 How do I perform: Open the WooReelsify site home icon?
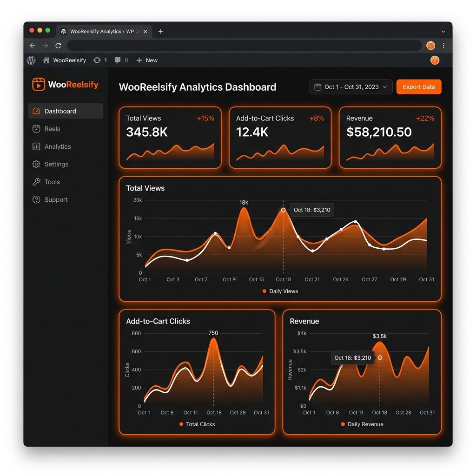[46, 60]
